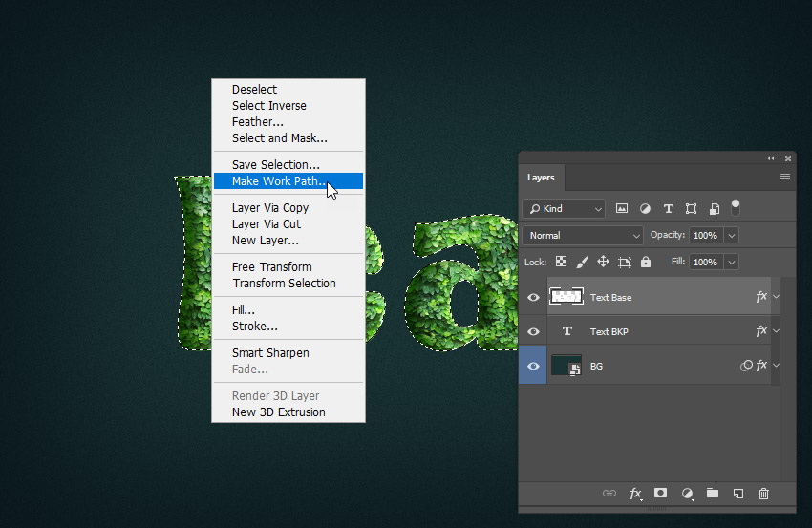
Task: Hide the BG layer
Action: (x=533, y=366)
